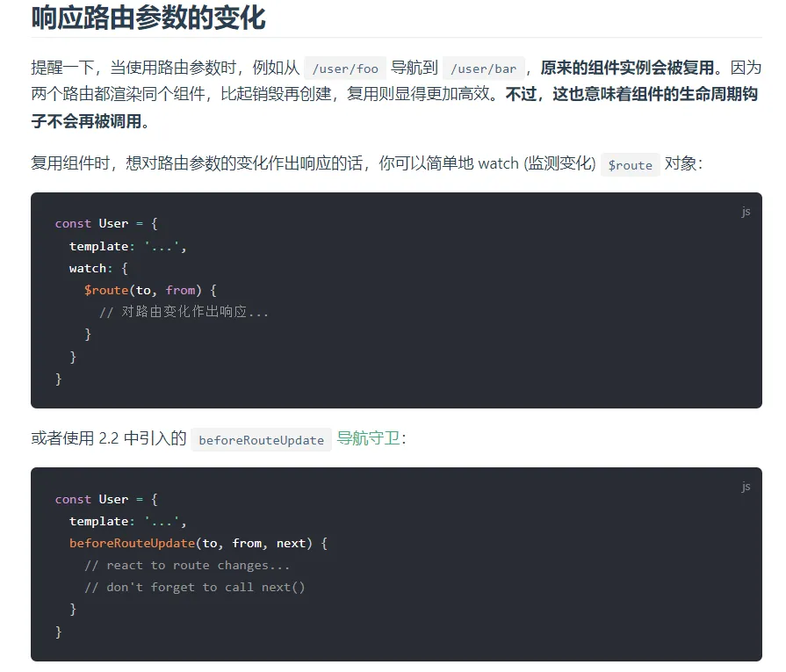This screenshot has height=672, width=786.
Task: Click beforeRouteUpdate(to, from, next) code line
Action: pos(198,543)
